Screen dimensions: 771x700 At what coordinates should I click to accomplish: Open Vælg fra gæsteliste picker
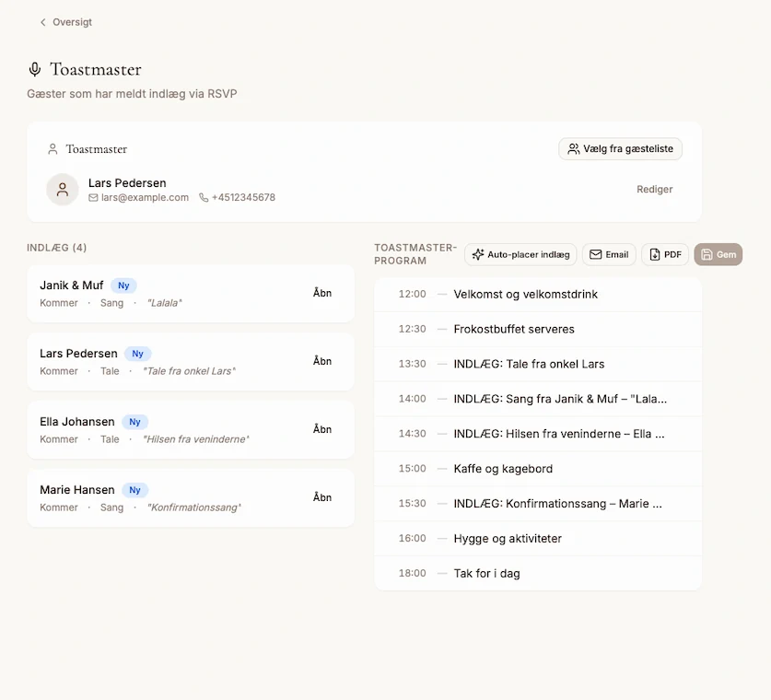tap(620, 149)
